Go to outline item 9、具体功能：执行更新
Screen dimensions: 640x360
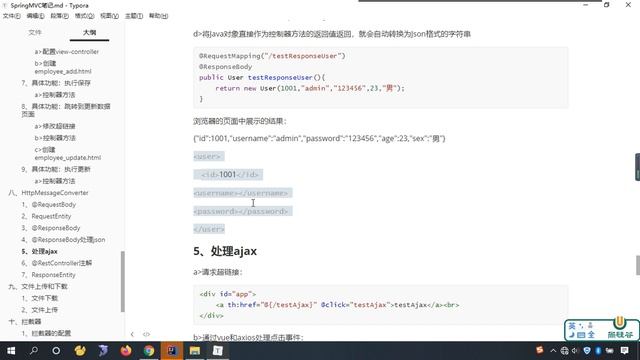pyautogui.click(x=56, y=169)
